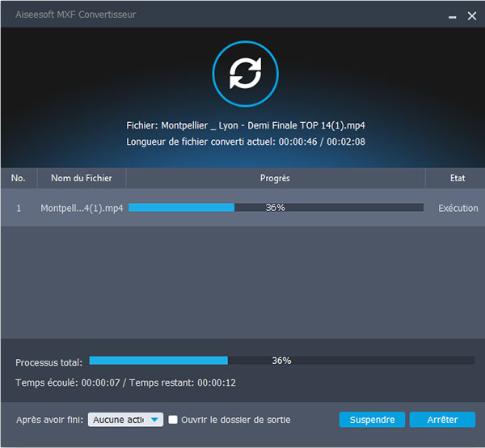Close the converter window with X
Viewport: 485px width, 448px height.
coord(471,15)
